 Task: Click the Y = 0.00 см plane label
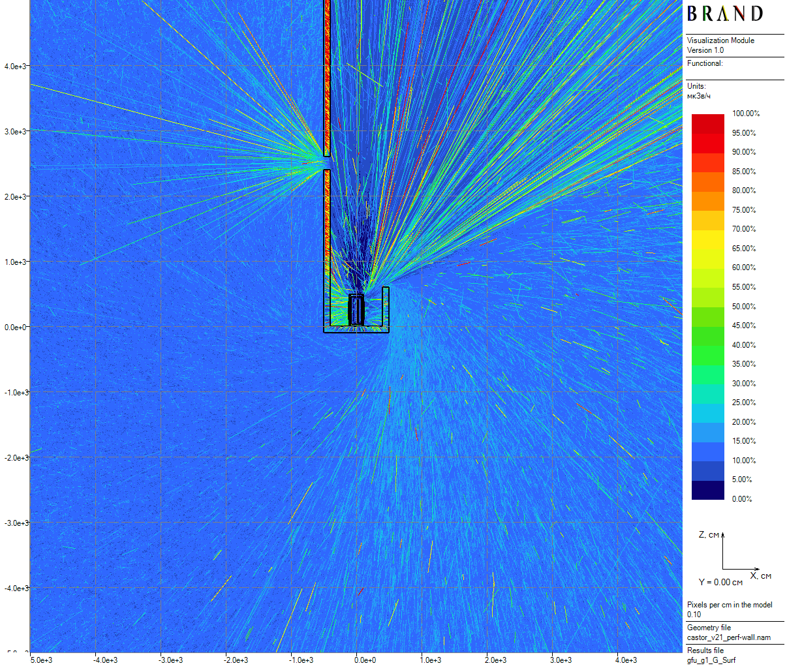pyautogui.click(x=720, y=582)
